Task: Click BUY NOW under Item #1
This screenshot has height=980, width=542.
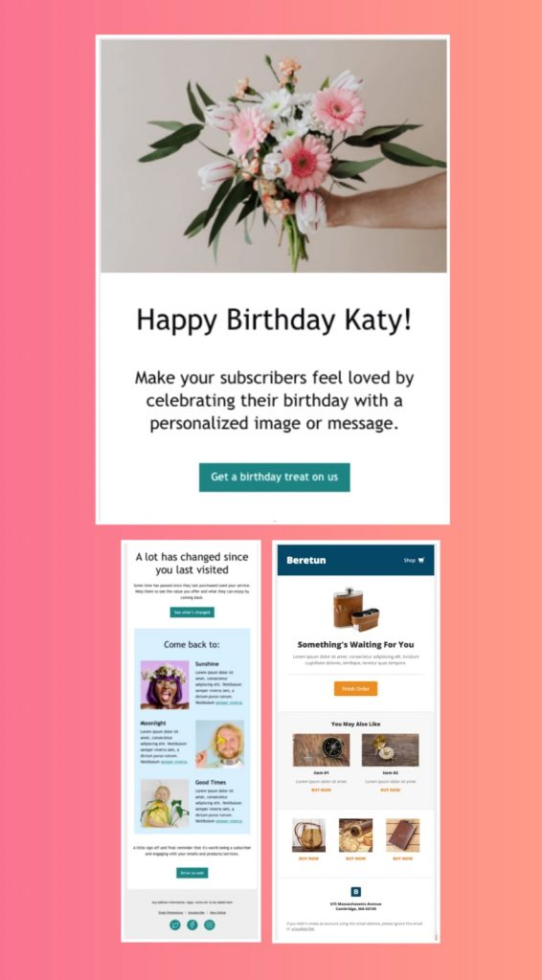Action: pos(322,790)
